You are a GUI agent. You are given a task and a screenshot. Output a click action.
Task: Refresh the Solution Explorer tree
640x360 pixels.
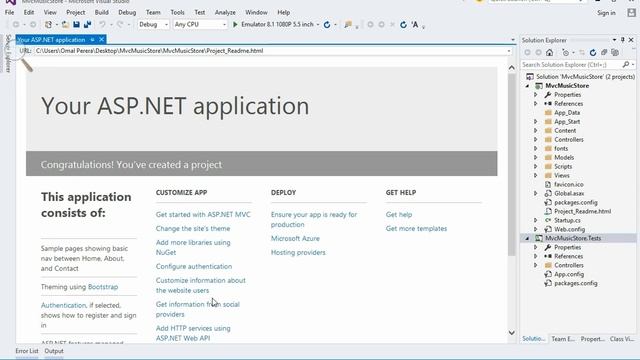(593, 53)
